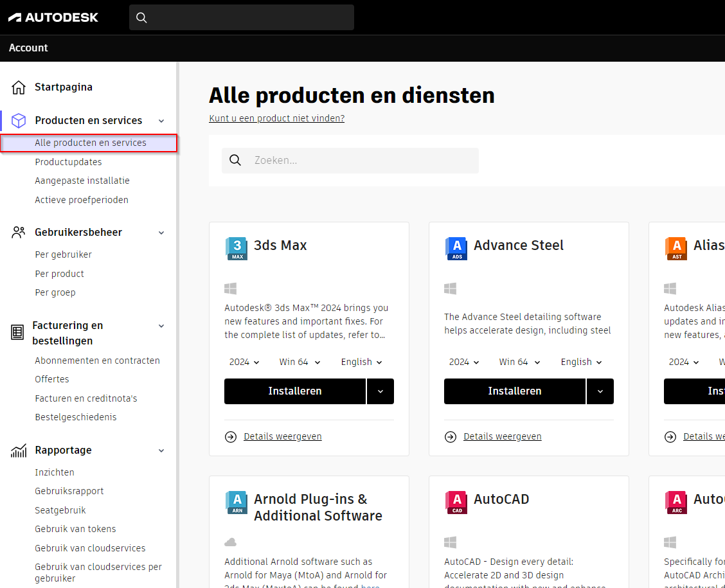Open Per gebruiker under Gebruikersbeheer
This screenshot has width=725, height=588.
(64, 254)
